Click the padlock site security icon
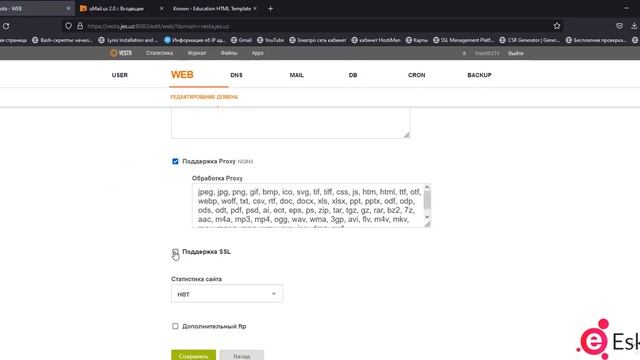The height and width of the screenshot is (360, 640). pyautogui.click(x=80, y=26)
